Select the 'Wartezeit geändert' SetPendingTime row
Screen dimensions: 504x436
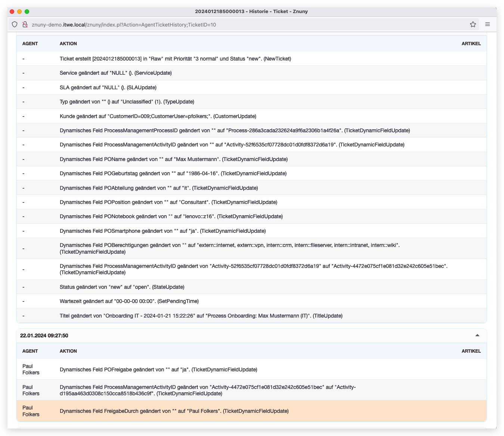pyautogui.click(x=251, y=301)
